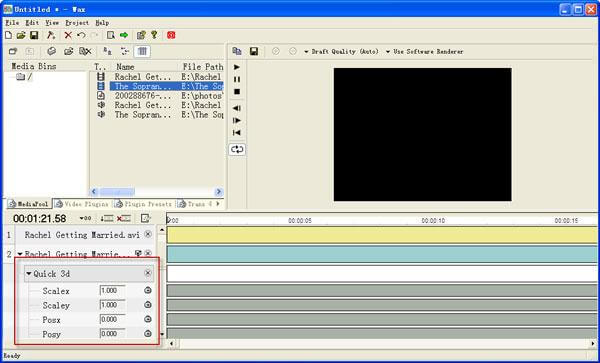Click the open-folder icon in the media toolbar
The image size is (600, 363).
click(68, 51)
